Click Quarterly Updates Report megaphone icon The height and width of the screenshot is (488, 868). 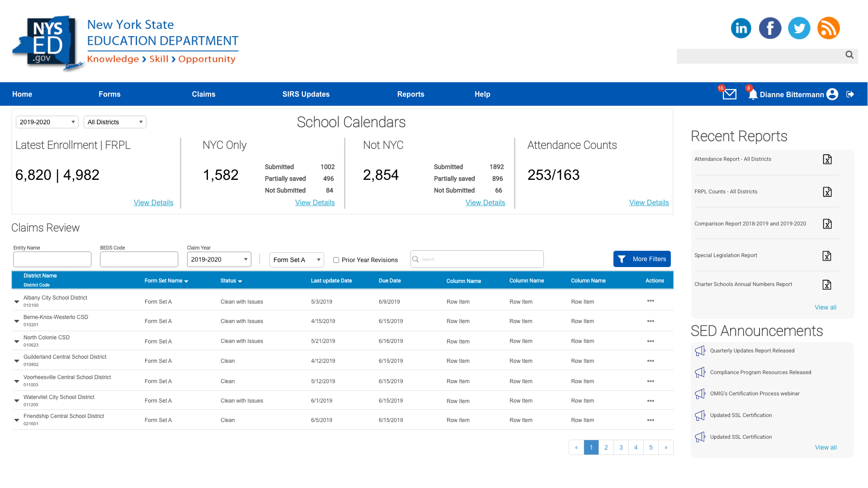tap(700, 351)
